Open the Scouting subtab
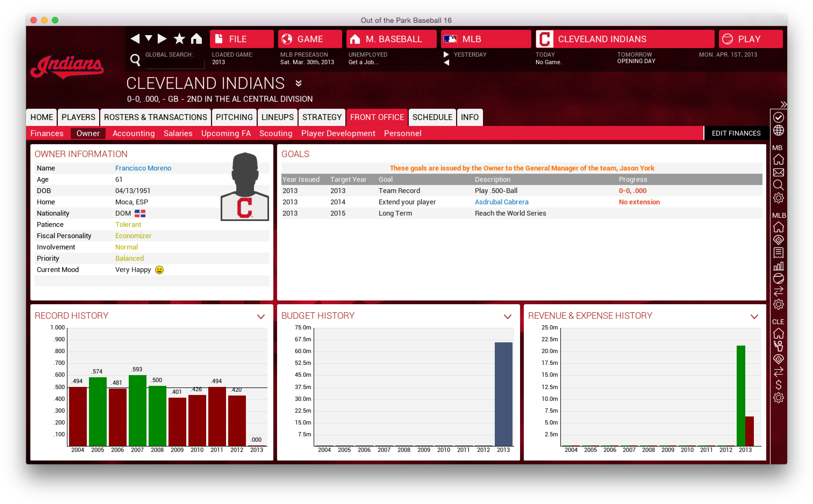This screenshot has width=813, height=504. point(275,133)
